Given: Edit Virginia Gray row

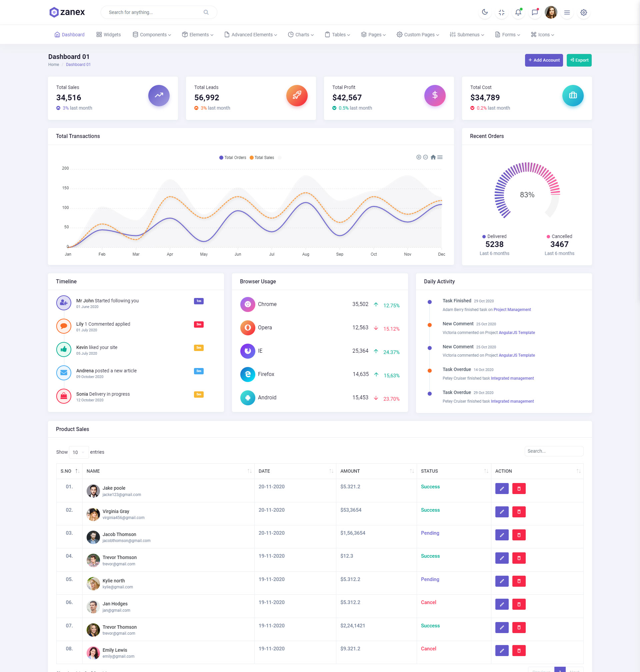Looking at the screenshot, I should coord(502,512).
